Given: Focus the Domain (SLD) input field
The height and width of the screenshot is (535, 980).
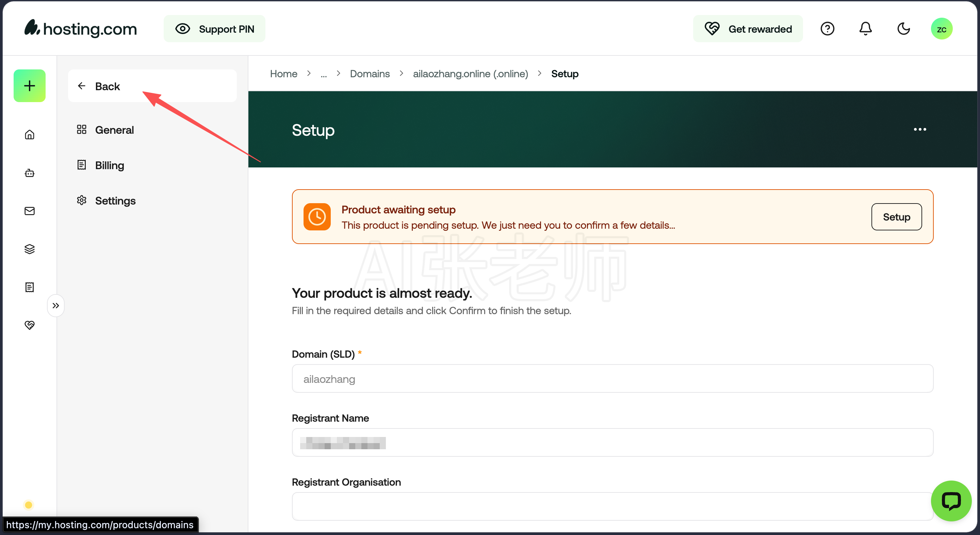Looking at the screenshot, I should click(x=612, y=378).
